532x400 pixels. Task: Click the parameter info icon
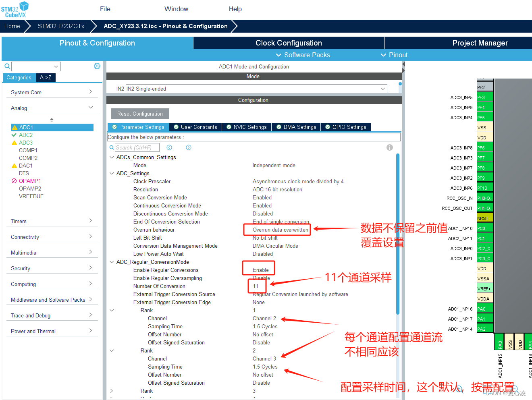[x=389, y=147]
